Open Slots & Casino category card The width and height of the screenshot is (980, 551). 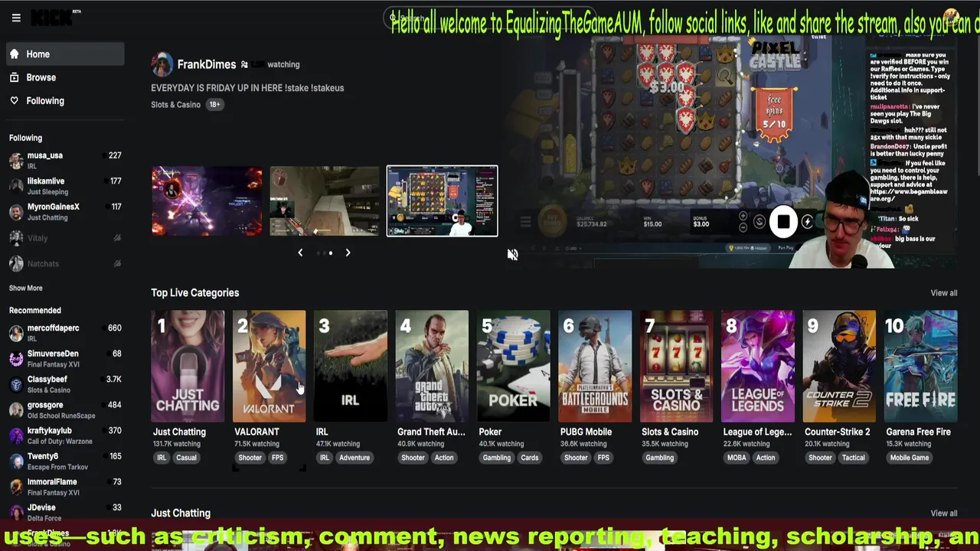pyautogui.click(x=677, y=366)
